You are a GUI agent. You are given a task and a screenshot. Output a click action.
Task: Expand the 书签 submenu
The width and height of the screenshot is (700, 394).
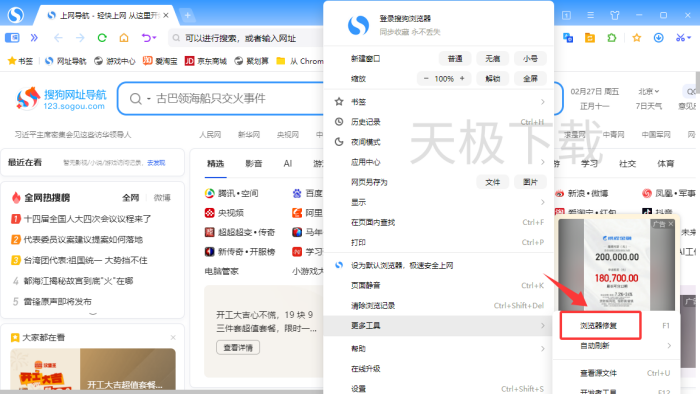pos(439,102)
